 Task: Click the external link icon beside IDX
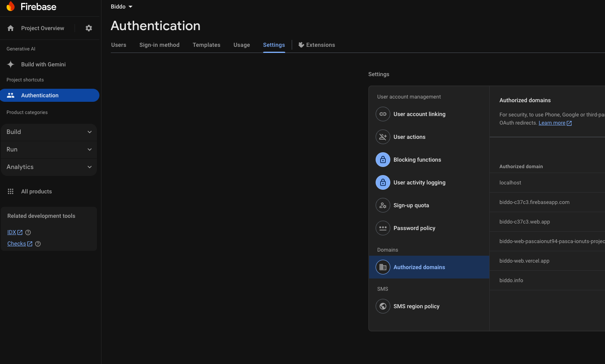20,232
